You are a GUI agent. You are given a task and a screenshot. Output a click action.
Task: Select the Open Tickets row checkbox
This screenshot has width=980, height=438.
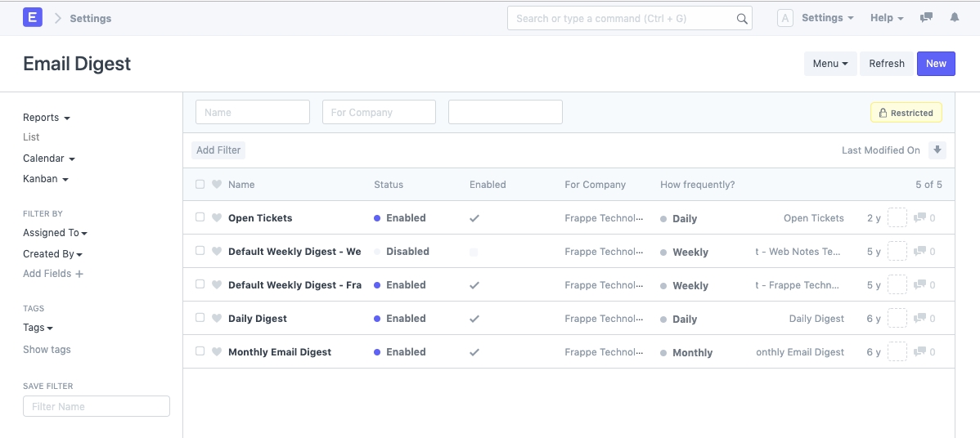pyautogui.click(x=200, y=217)
